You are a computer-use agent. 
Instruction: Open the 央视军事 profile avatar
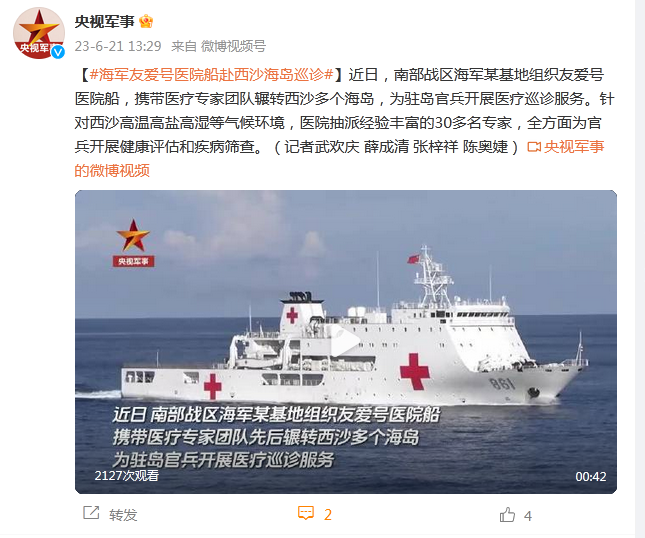pos(39,33)
